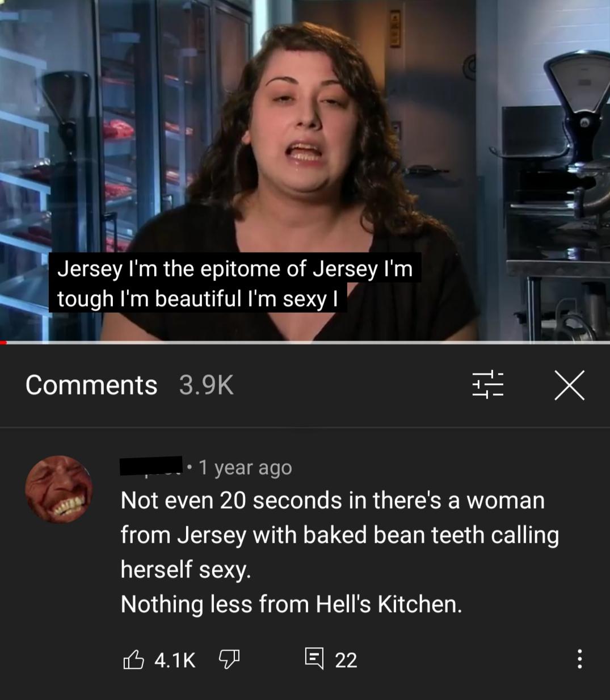Image resolution: width=610 pixels, height=700 pixels.
Task: Open replies using the reply icon
Action: pyautogui.click(x=313, y=659)
